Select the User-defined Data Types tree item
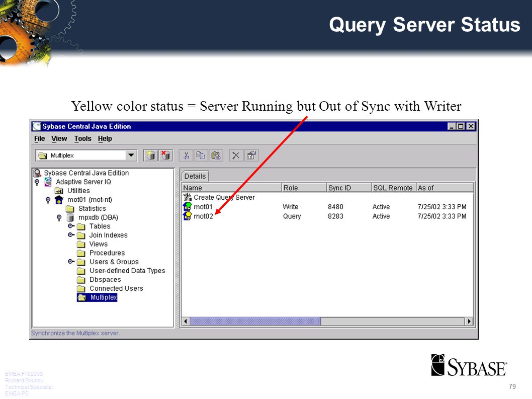The height and width of the screenshot is (399, 532). [127, 271]
